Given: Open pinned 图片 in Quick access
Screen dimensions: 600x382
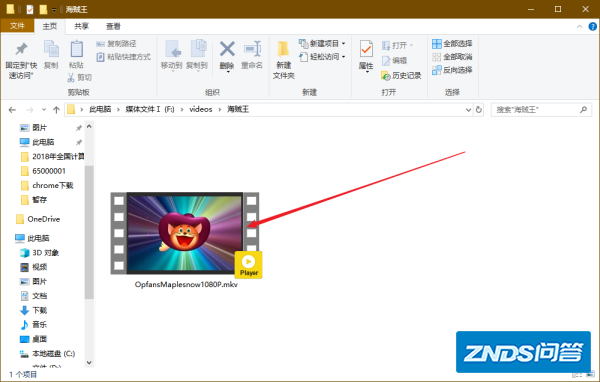Looking at the screenshot, I should coord(39,128).
